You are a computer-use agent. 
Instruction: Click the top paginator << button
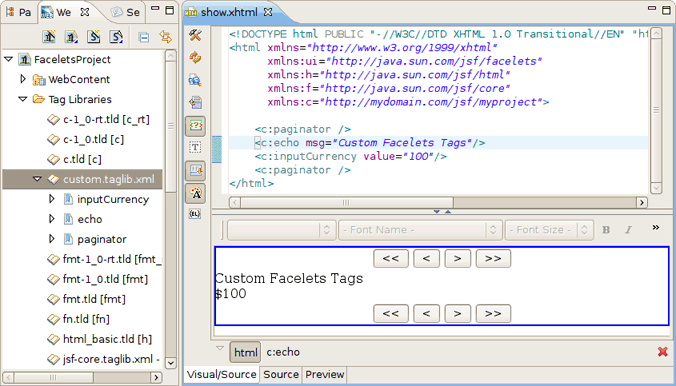391,258
